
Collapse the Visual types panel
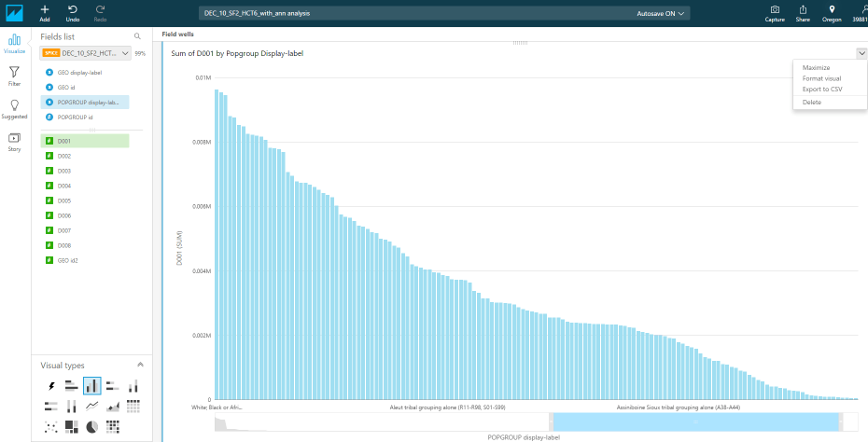tap(140, 365)
